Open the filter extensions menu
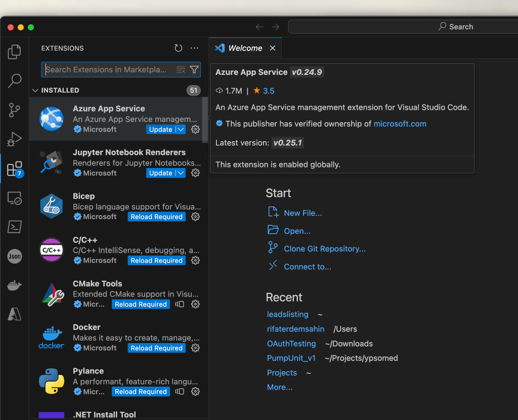This screenshot has height=420, width=518. pos(194,70)
